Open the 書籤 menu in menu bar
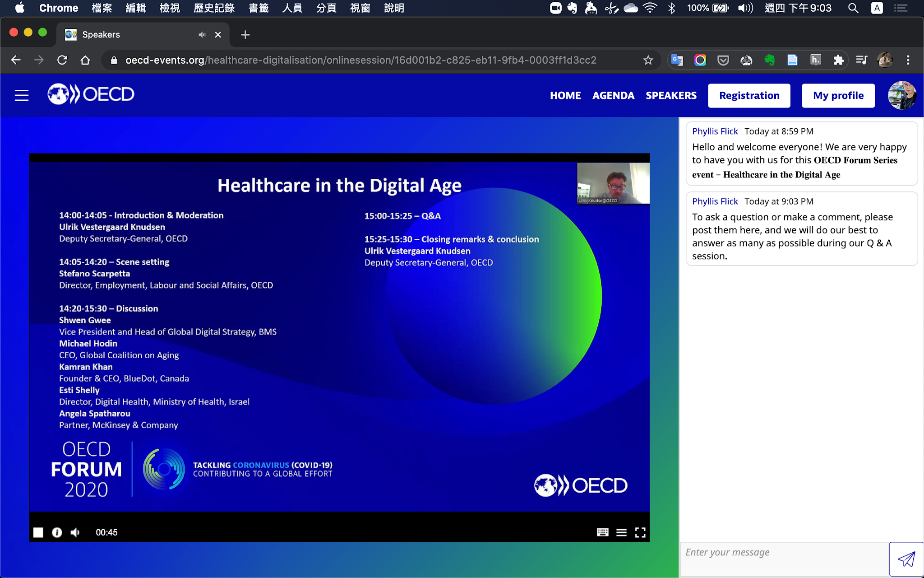Screen dimensions: 924x578 click(x=259, y=8)
